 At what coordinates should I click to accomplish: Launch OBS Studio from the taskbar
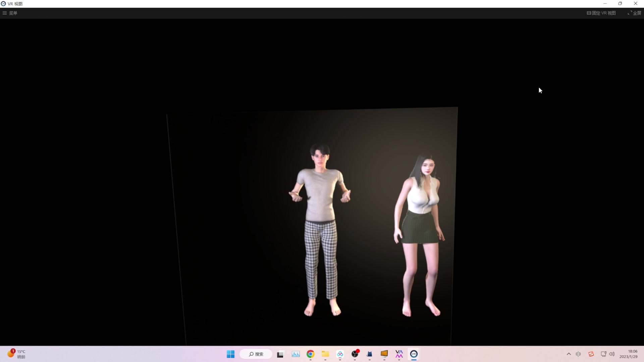355,354
